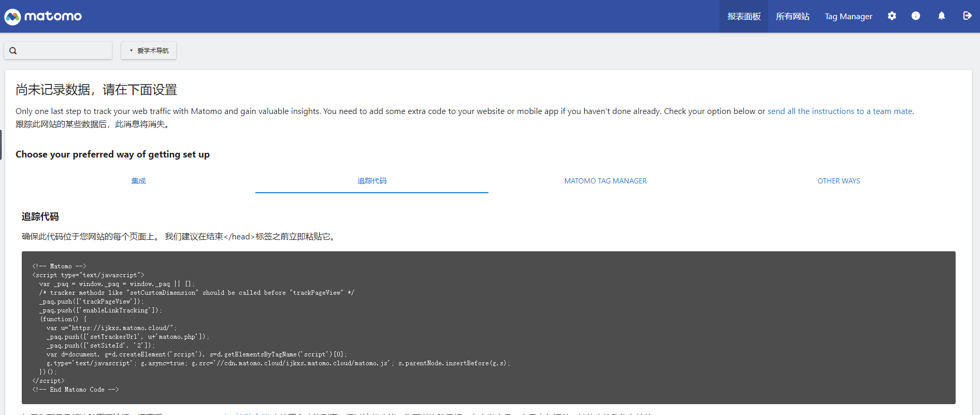Open Tag Manager in top navigation
The height and width of the screenshot is (415, 980).
click(x=848, y=17)
